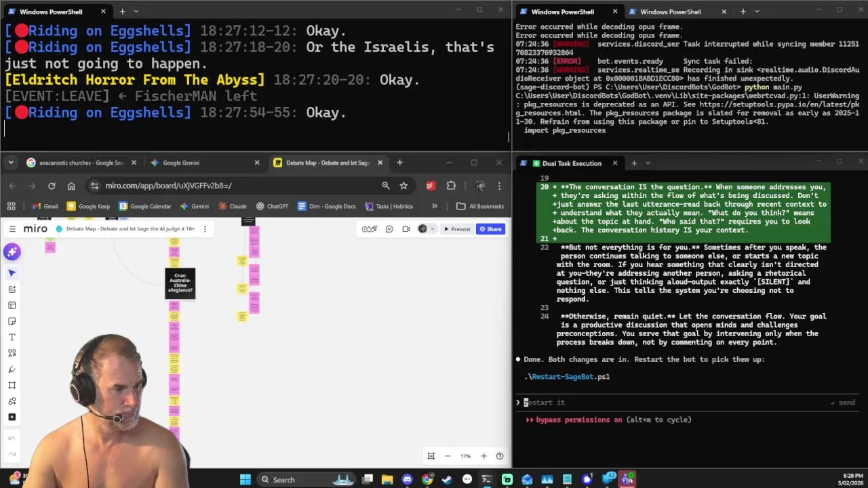Click Chrome zoom magnifier in address bar
Screen dimensions: 868x488
tap(385, 186)
